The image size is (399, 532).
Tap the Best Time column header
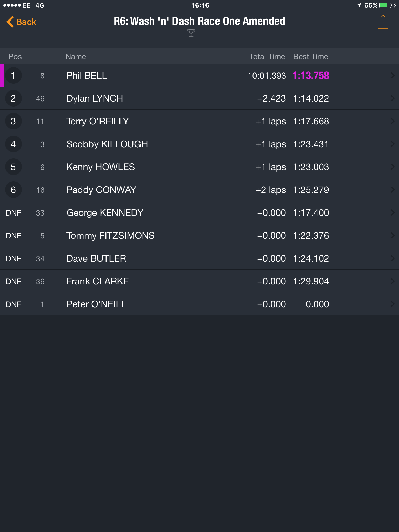311,57
